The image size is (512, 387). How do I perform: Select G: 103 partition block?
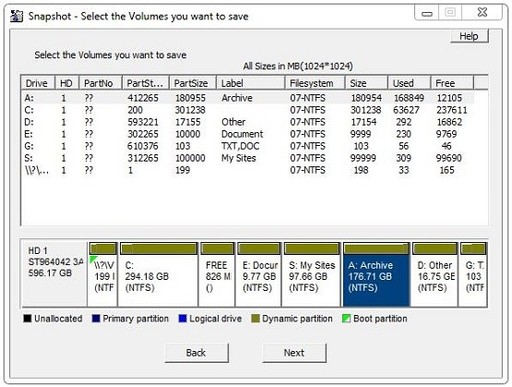(x=473, y=274)
